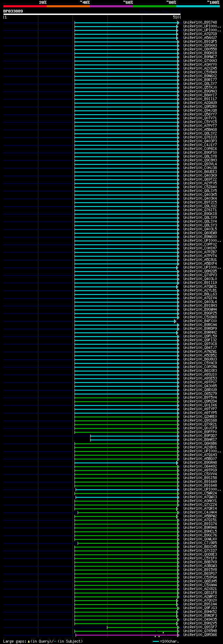This screenshot has height=644, width=223.
Task: Click the purple alignment bar for Q9M366
Action: (x=127, y=635)
